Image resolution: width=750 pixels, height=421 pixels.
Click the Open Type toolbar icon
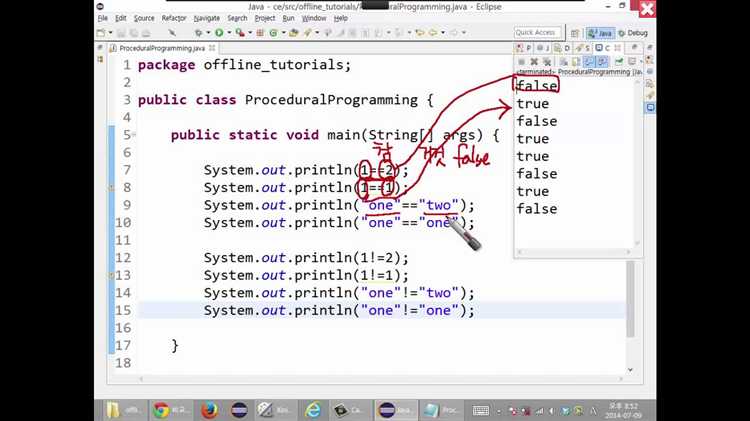tap(294, 33)
